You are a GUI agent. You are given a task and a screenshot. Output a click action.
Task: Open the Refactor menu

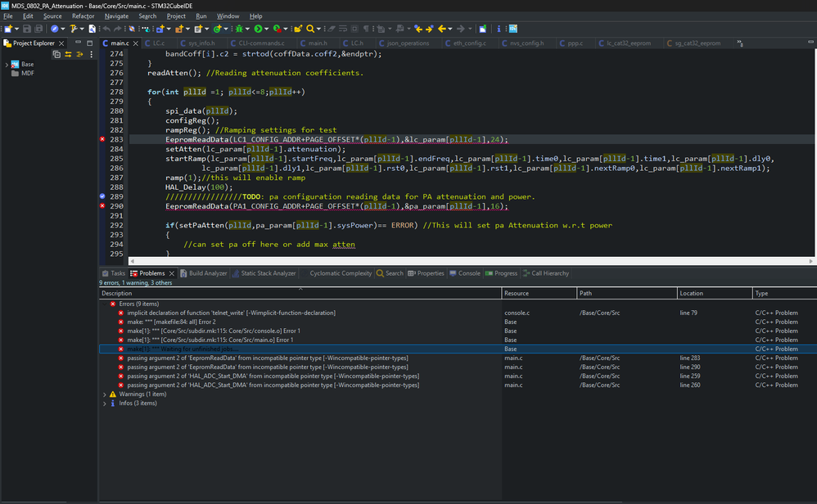click(x=83, y=16)
